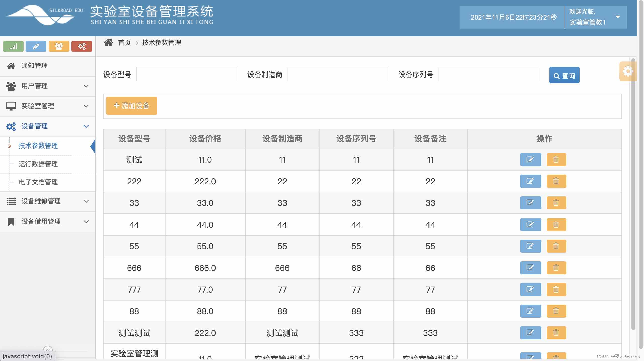Click the orange users shortcut icon
The width and height of the screenshot is (644, 361).
pos(59,46)
